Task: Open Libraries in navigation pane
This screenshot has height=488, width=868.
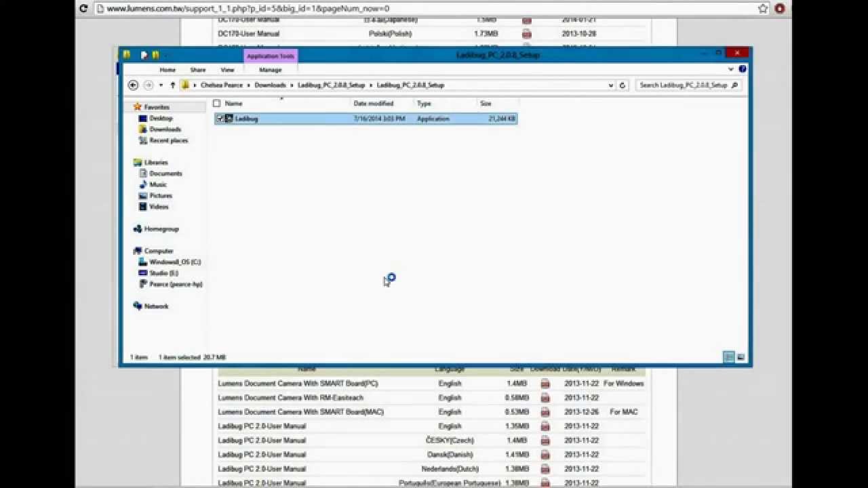Action: pos(155,162)
